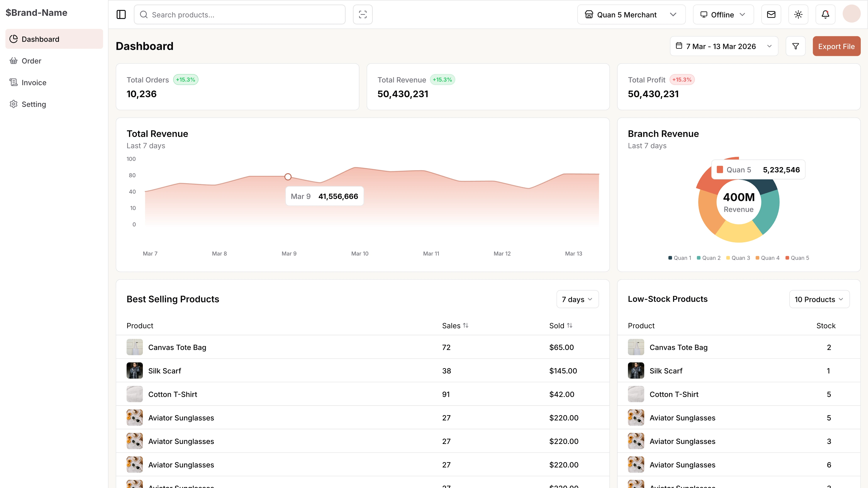Screen dimensions: 868x488
Task: Open the date range picker for 7 Mar - 13 Mar
Action: click(x=724, y=46)
